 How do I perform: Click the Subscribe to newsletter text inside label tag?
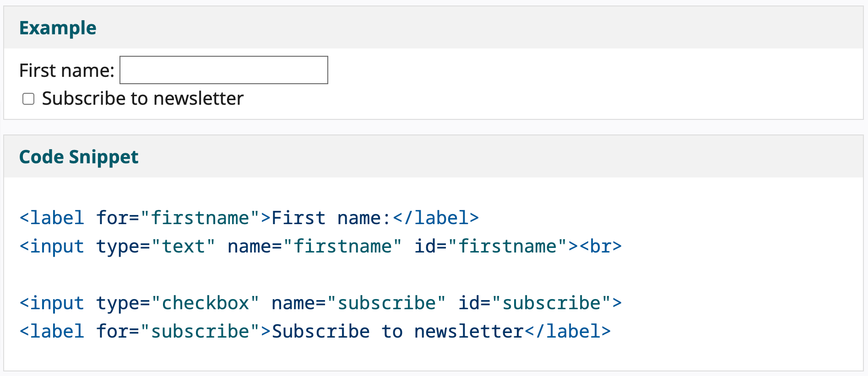click(x=397, y=331)
